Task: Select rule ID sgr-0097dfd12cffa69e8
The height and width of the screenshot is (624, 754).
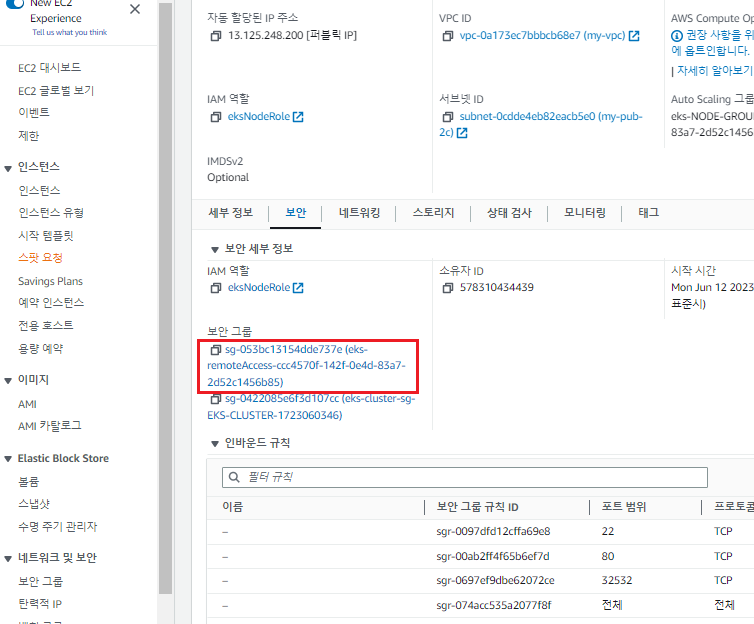Action: tap(493, 532)
